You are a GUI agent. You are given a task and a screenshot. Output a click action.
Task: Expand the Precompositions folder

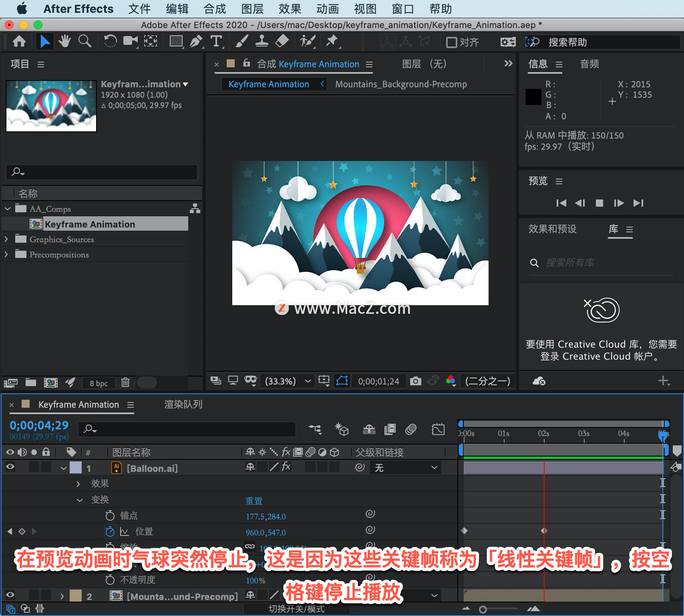[x=6, y=254]
